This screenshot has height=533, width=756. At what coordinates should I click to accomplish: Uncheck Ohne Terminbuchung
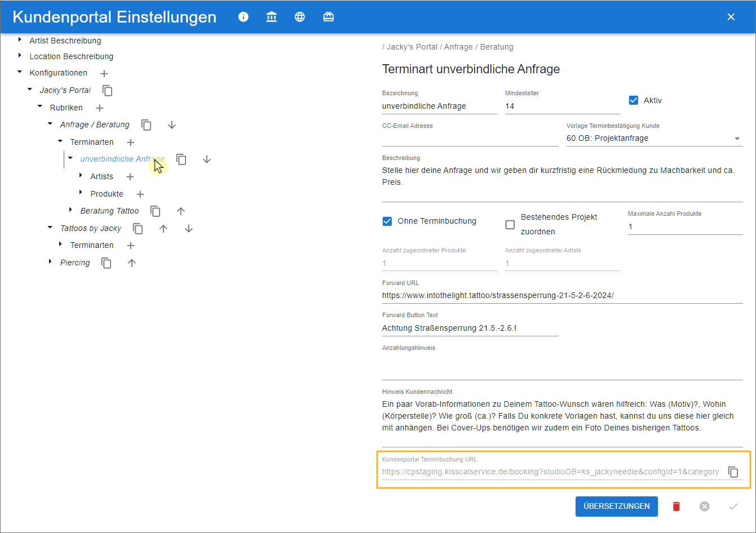pos(387,221)
